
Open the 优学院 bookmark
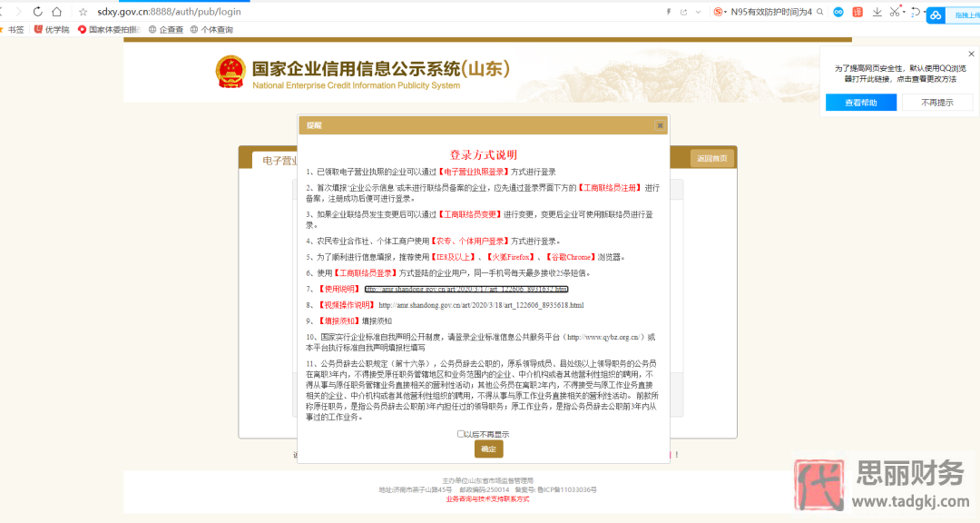tap(51, 28)
